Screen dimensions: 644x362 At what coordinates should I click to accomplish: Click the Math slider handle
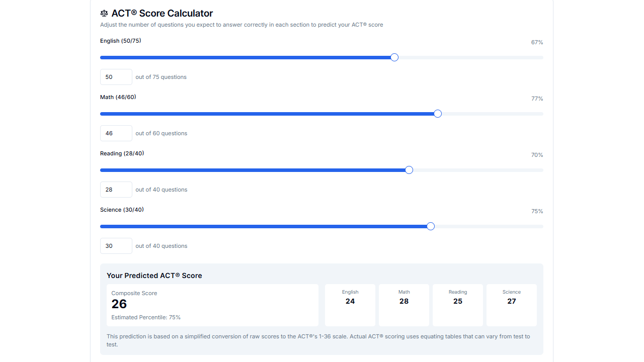coord(437,114)
